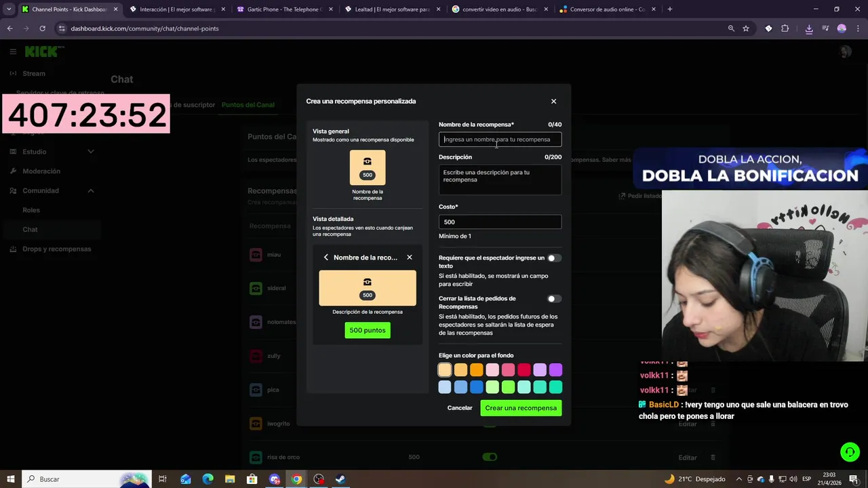Click the sideral reward icon
868x488 pixels.
click(256, 288)
